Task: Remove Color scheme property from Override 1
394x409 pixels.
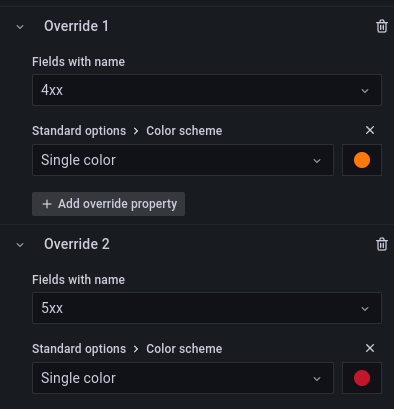Action: coord(370,130)
